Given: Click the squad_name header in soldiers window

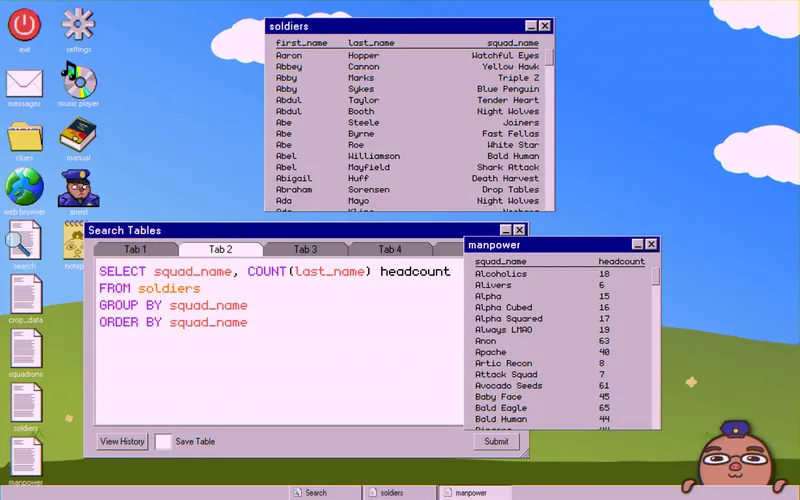Looking at the screenshot, I should pos(513,43).
